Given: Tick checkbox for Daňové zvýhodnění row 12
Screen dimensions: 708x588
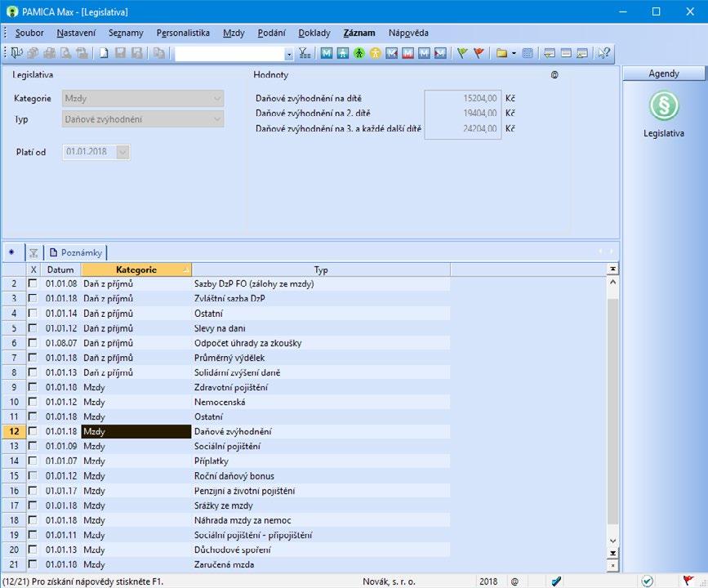Looking at the screenshot, I should (x=33, y=431).
